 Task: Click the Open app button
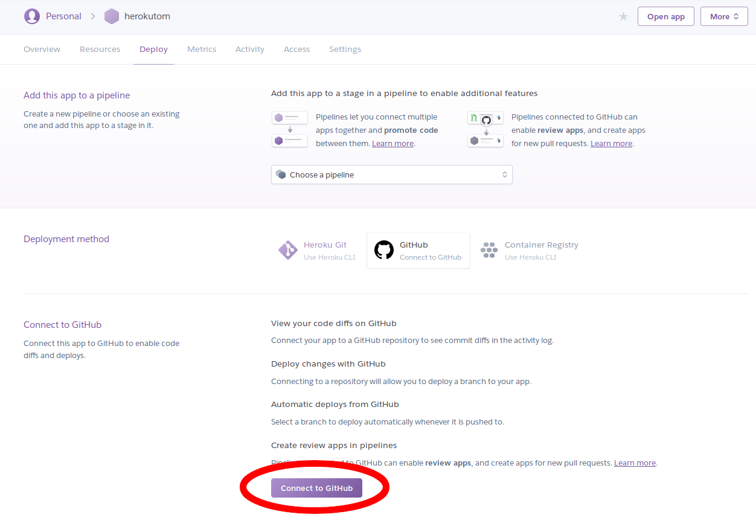click(666, 16)
